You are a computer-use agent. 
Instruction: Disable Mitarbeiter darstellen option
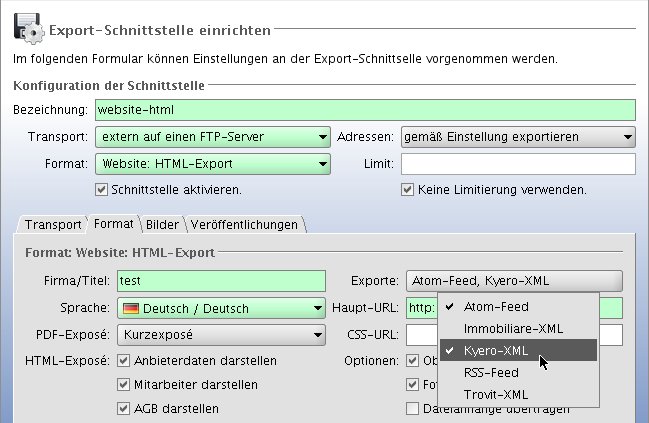(124, 384)
